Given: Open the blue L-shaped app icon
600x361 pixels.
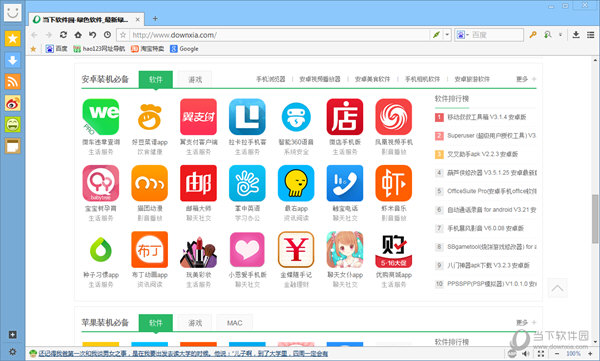Looking at the screenshot, I should tap(247, 117).
